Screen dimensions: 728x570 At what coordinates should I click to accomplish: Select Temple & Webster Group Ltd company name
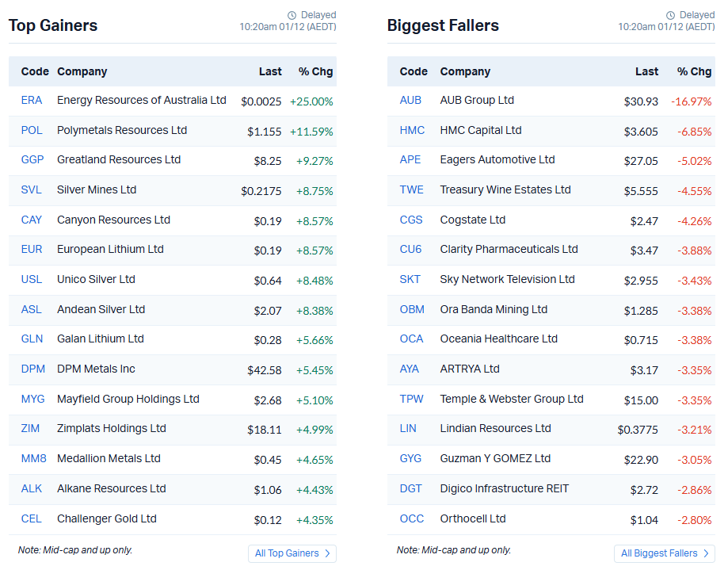[512, 400]
